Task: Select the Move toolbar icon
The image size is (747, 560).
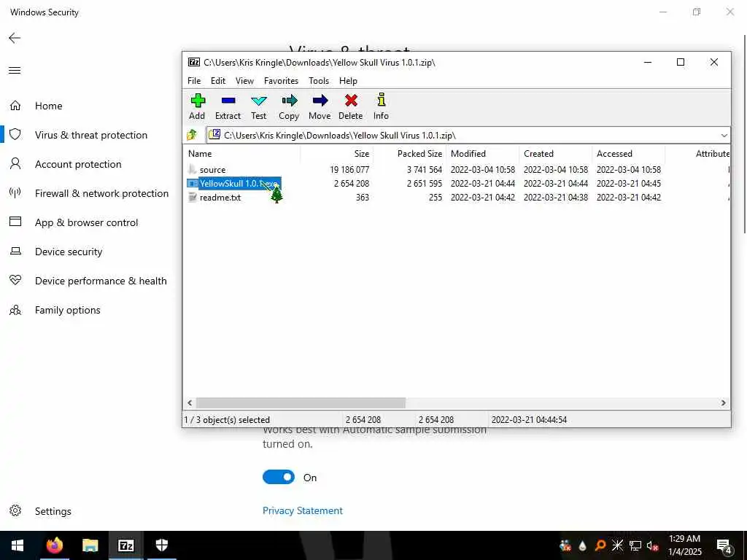Action: pyautogui.click(x=320, y=101)
